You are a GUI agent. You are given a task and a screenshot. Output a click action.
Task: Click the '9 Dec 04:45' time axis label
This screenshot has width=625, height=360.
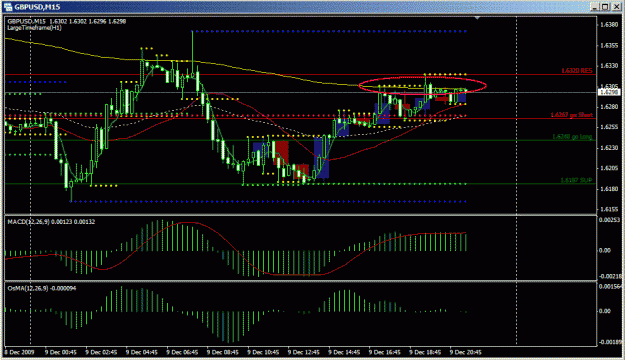tap(142, 352)
